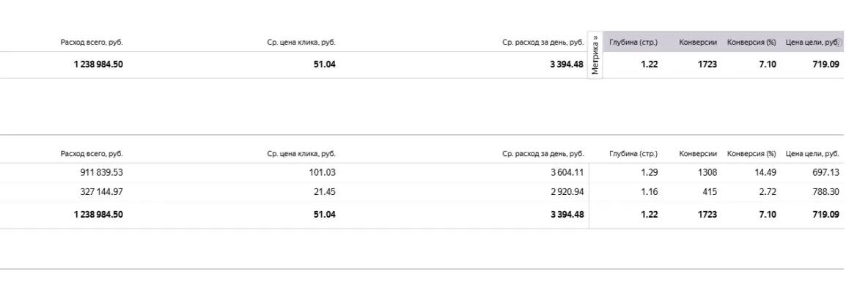The width and height of the screenshot is (868, 285).
Task: Collapse the vertical «Метрика »» tab
Action: (x=595, y=55)
